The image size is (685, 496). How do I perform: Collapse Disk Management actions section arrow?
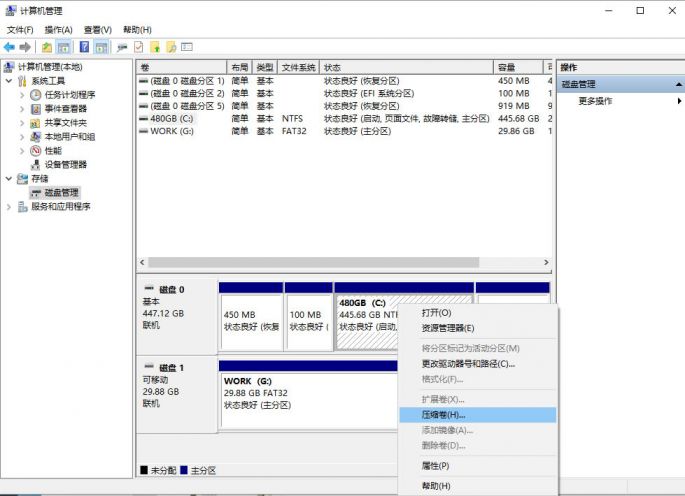click(x=678, y=84)
